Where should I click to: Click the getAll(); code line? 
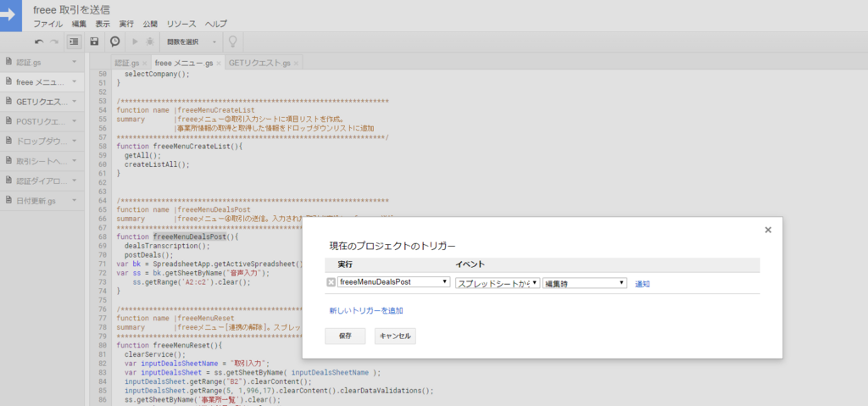(x=141, y=156)
